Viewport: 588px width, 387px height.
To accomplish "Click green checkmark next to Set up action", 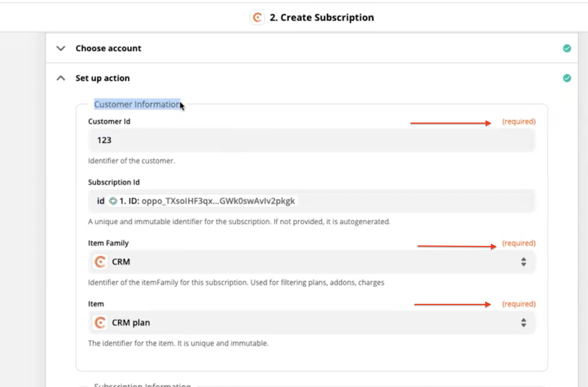I will coord(567,78).
